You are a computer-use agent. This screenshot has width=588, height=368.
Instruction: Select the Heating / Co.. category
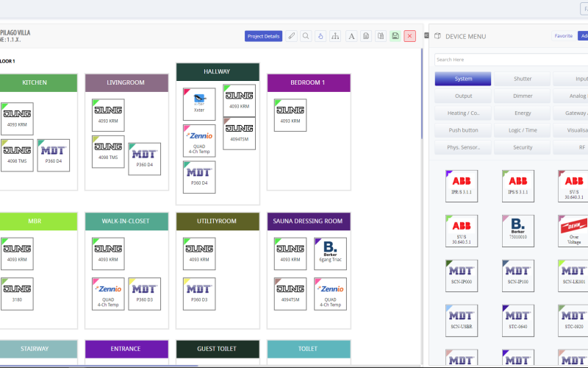463,113
